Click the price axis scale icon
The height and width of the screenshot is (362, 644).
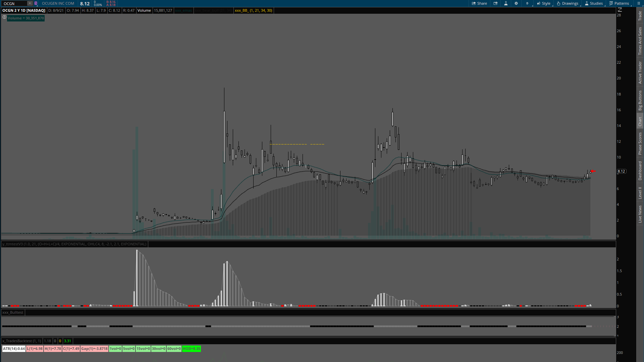coord(620,10)
